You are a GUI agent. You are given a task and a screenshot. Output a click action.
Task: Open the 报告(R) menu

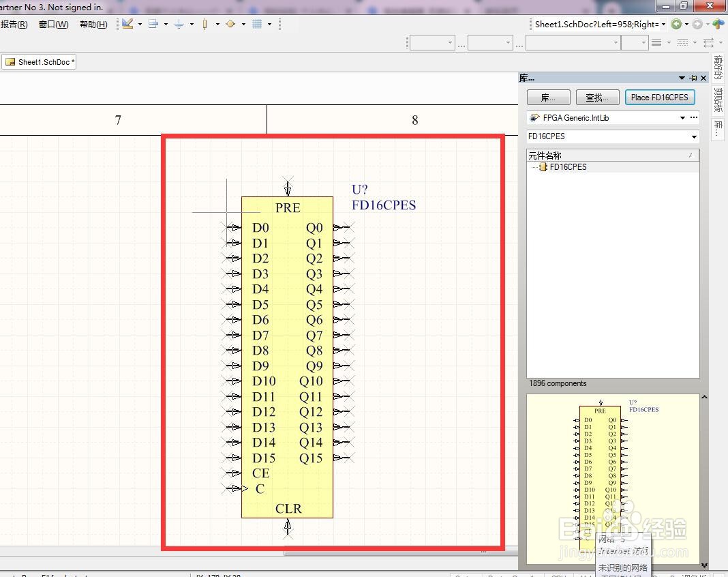14,24
